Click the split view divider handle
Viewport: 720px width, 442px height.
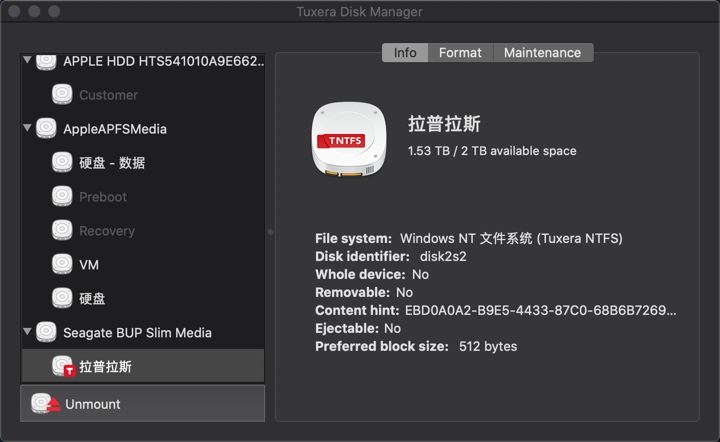(x=270, y=232)
